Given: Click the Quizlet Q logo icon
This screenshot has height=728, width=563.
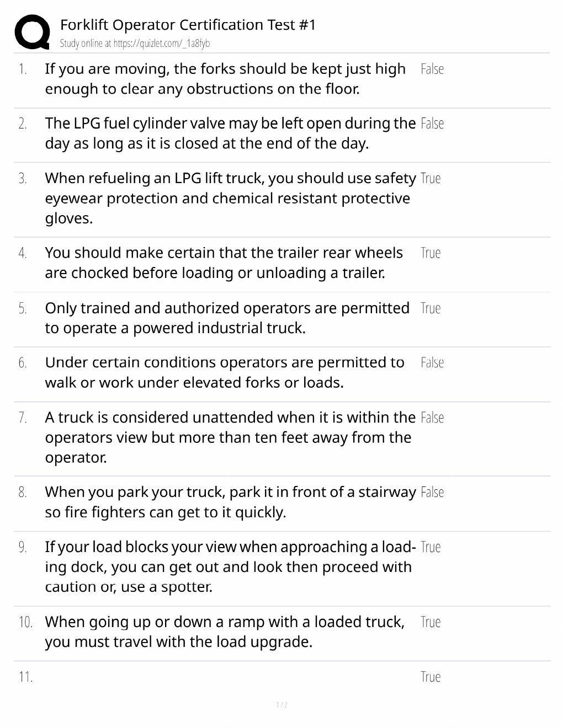Looking at the screenshot, I should point(32,32).
